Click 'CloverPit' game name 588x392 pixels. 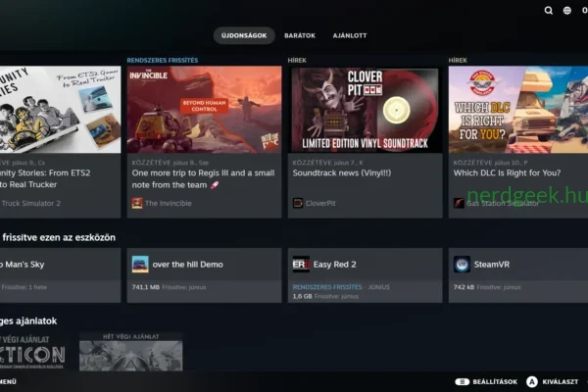(x=320, y=203)
